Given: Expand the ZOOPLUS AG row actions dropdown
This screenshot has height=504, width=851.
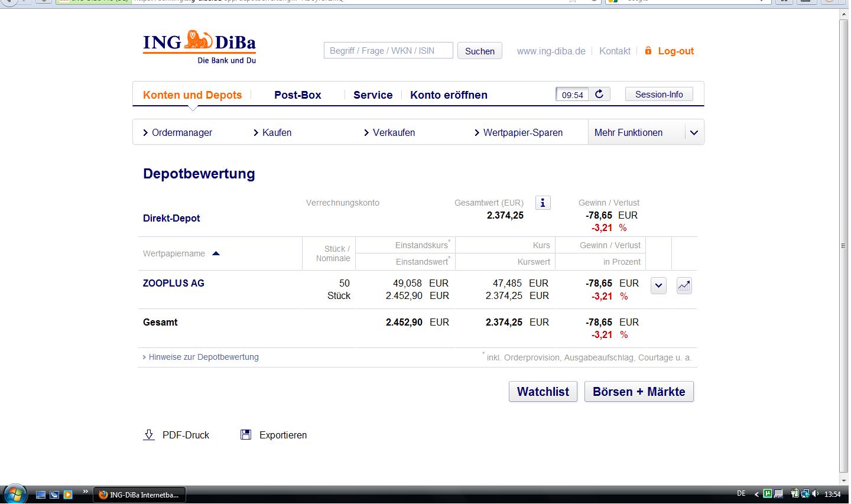Looking at the screenshot, I should 658,286.
